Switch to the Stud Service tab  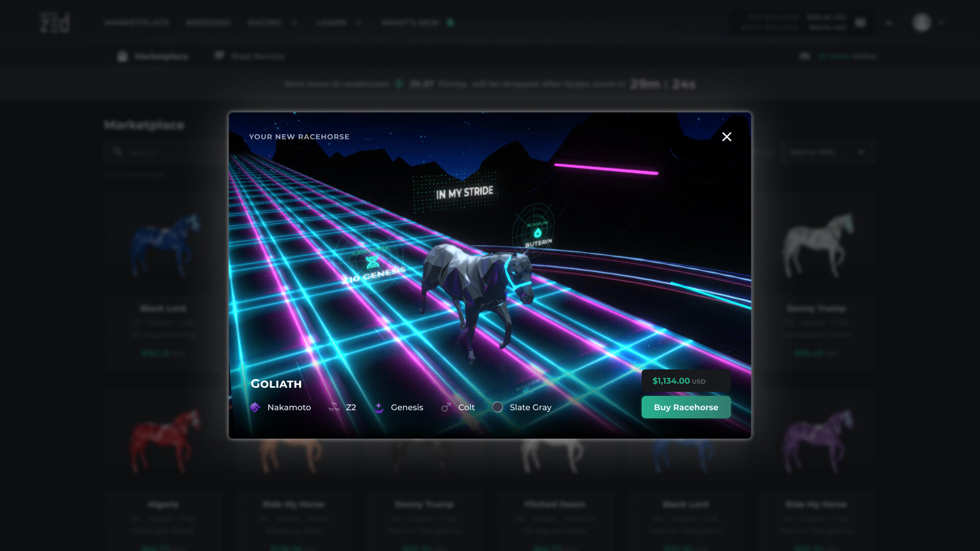click(250, 56)
